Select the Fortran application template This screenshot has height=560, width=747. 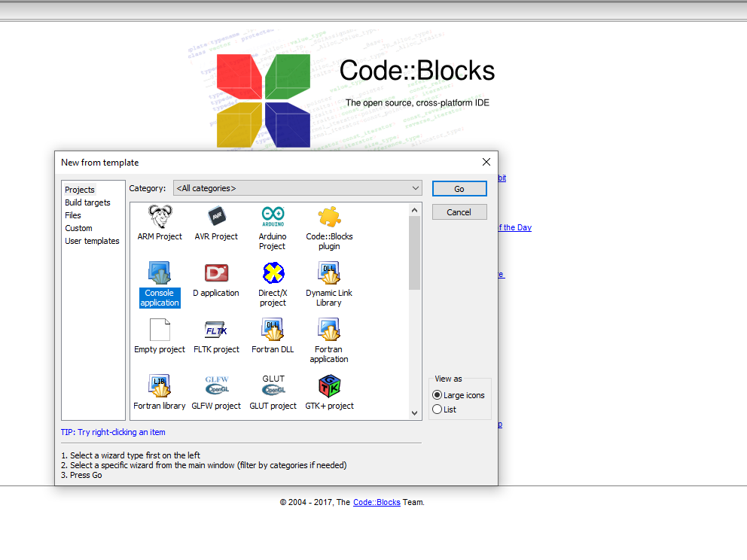coord(329,341)
